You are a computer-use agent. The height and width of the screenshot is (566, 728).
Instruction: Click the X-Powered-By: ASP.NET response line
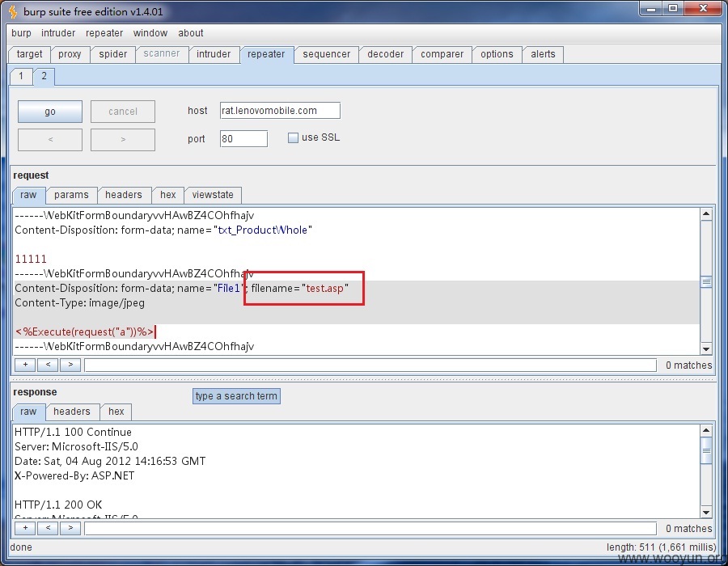(x=74, y=475)
